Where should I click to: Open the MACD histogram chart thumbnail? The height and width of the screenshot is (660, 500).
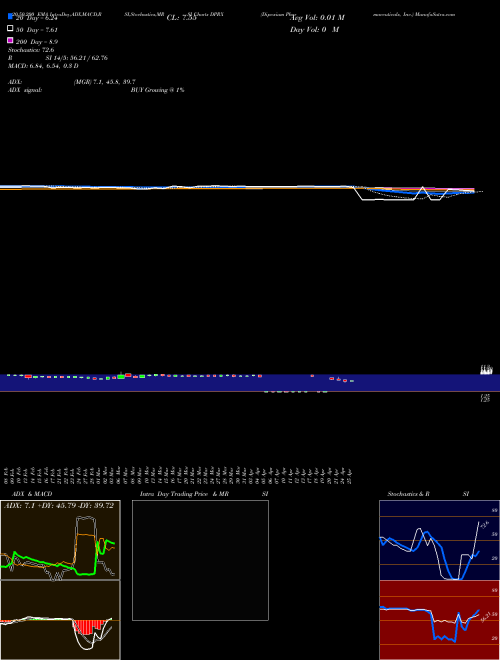[x=60, y=620]
